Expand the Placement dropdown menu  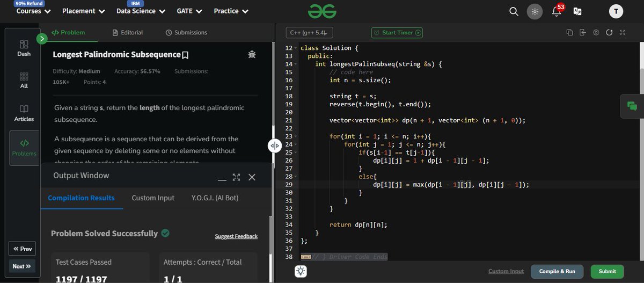[83, 11]
